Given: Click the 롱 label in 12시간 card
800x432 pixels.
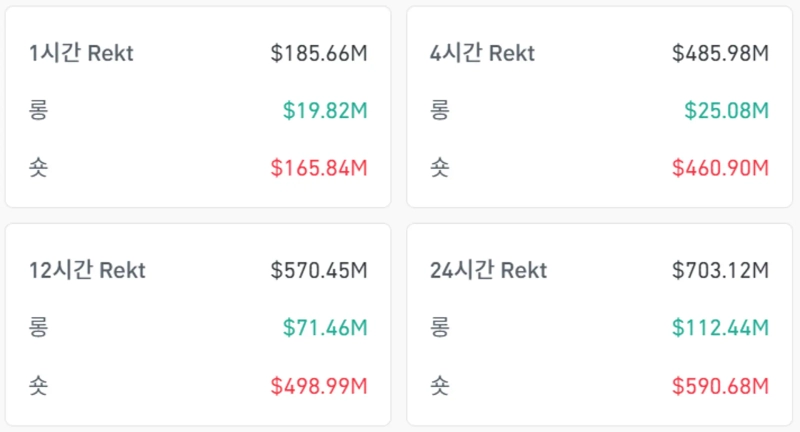Looking at the screenshot, I should click(39, 327).
